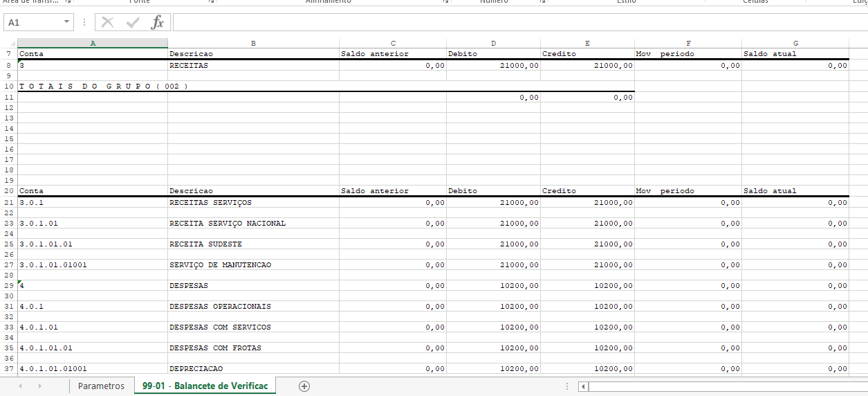Click the Credito 21000,00 value in row 8
The height and width of the screenshot is (396, 868).
587,66
